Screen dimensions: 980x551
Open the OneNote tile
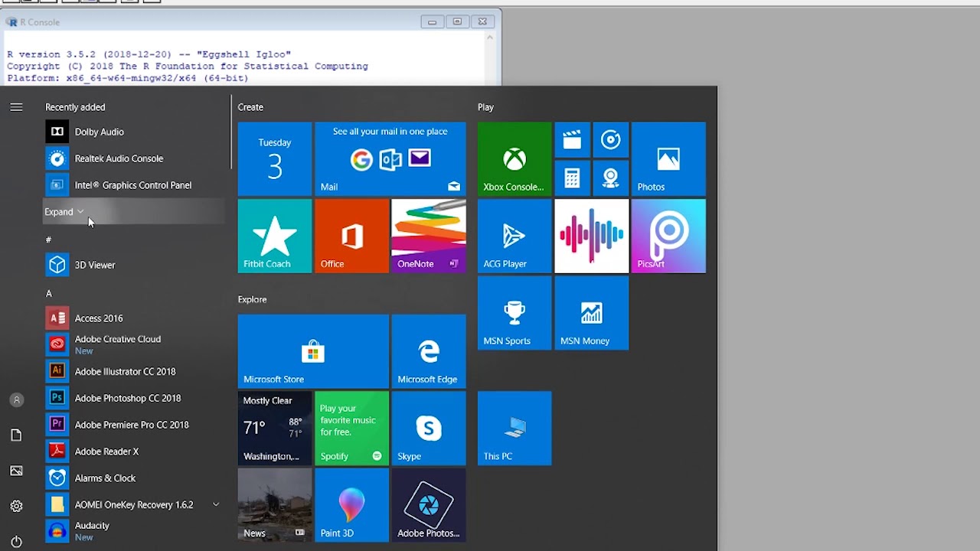click(x=429, y=236)
